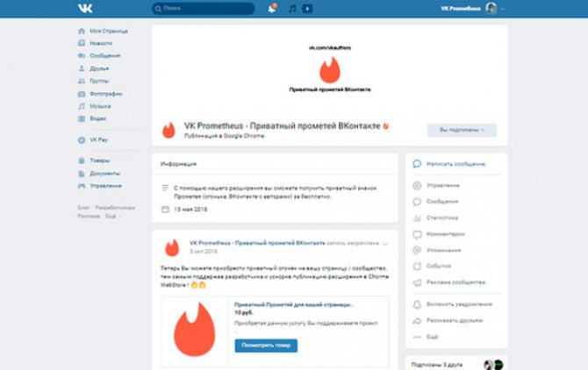
Task: Go to Моя Страница home icon
Action: pos(82,31)
